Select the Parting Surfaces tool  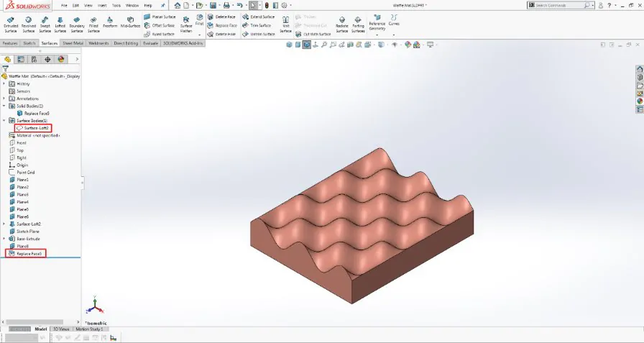point(358,24)
